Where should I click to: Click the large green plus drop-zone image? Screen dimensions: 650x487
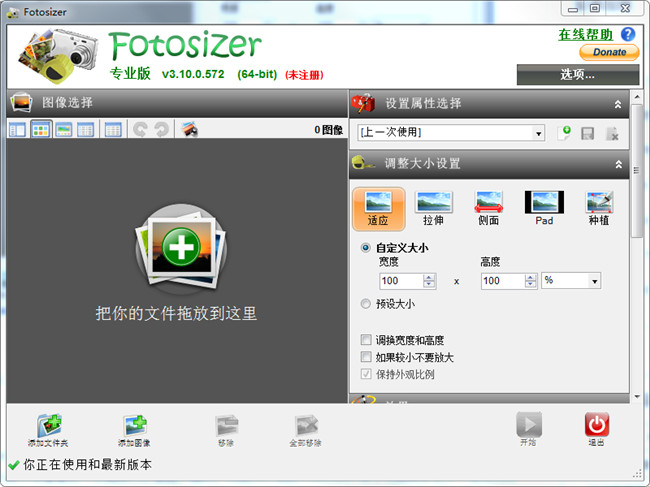tap(180, 248)
